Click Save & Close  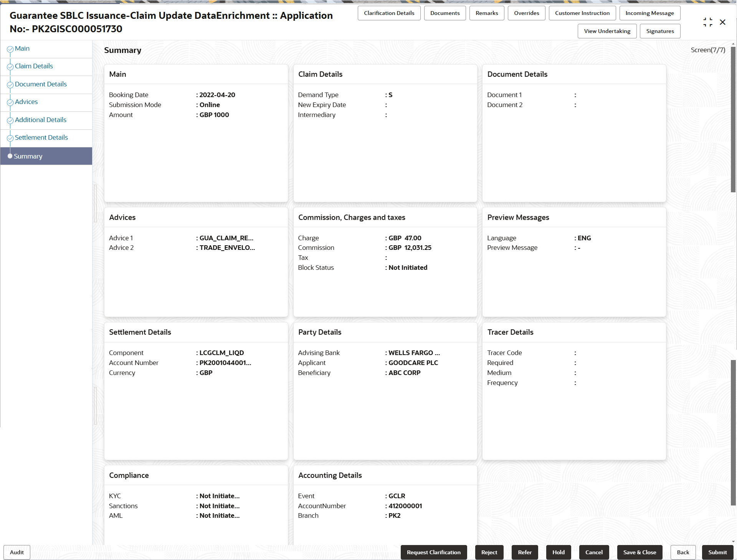tap(640, 552)
